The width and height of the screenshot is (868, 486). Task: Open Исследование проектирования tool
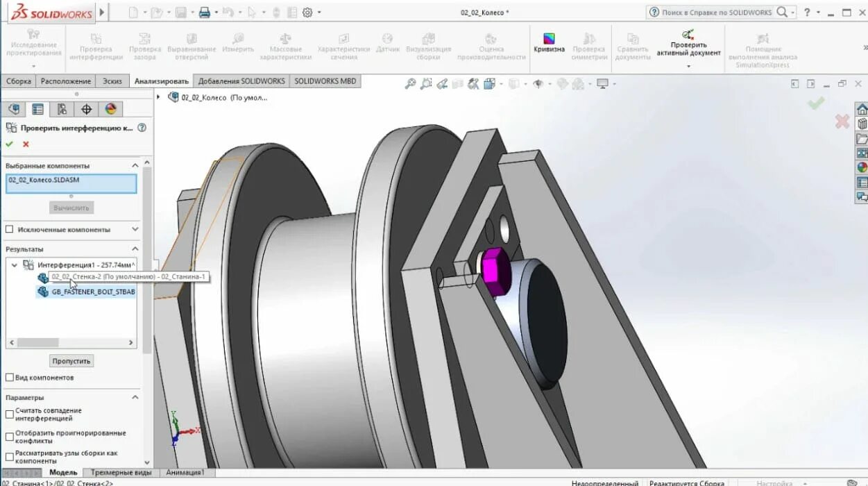pyautogui.click(x=33, y=43)
